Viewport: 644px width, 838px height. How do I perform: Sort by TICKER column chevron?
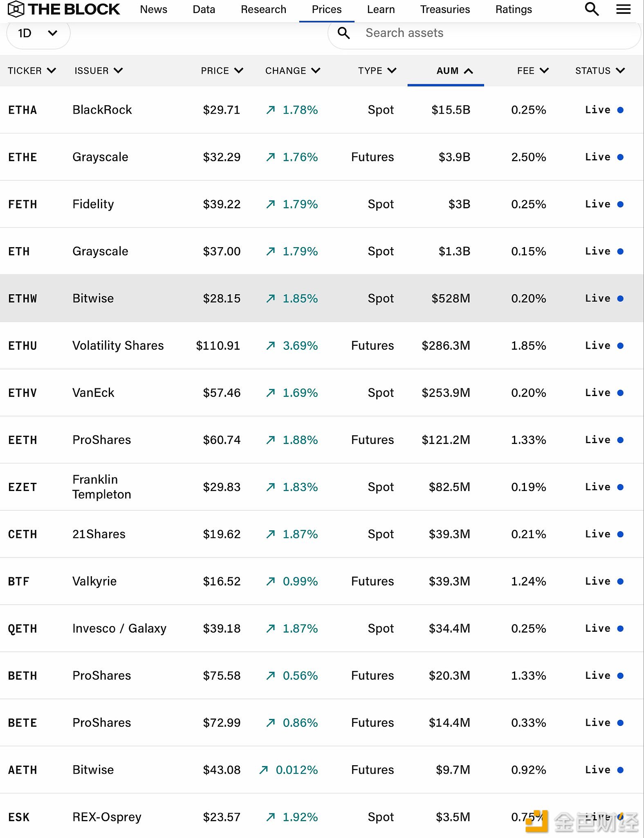[x=52, y=70]
